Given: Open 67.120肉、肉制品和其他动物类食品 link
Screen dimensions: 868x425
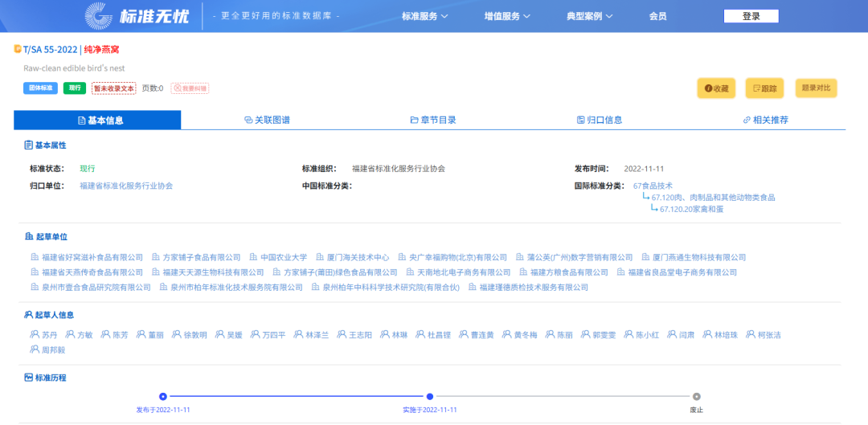Looking at the screenshot, I should 713,198.
